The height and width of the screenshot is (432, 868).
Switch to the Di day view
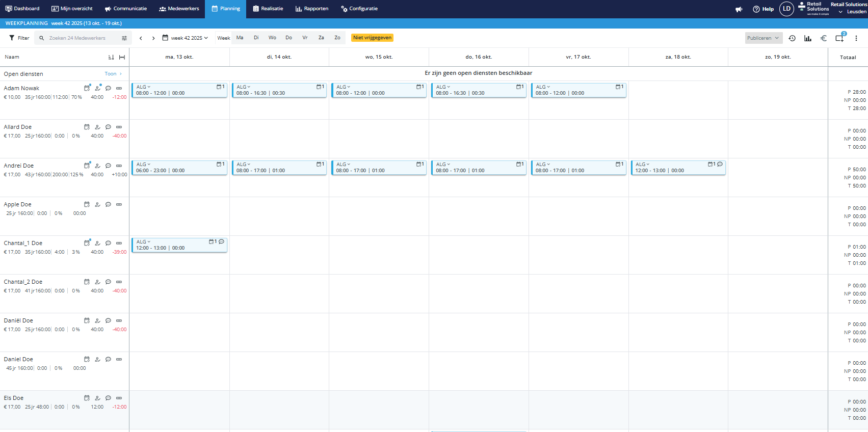pyautogui.click(x=256, y=38)
